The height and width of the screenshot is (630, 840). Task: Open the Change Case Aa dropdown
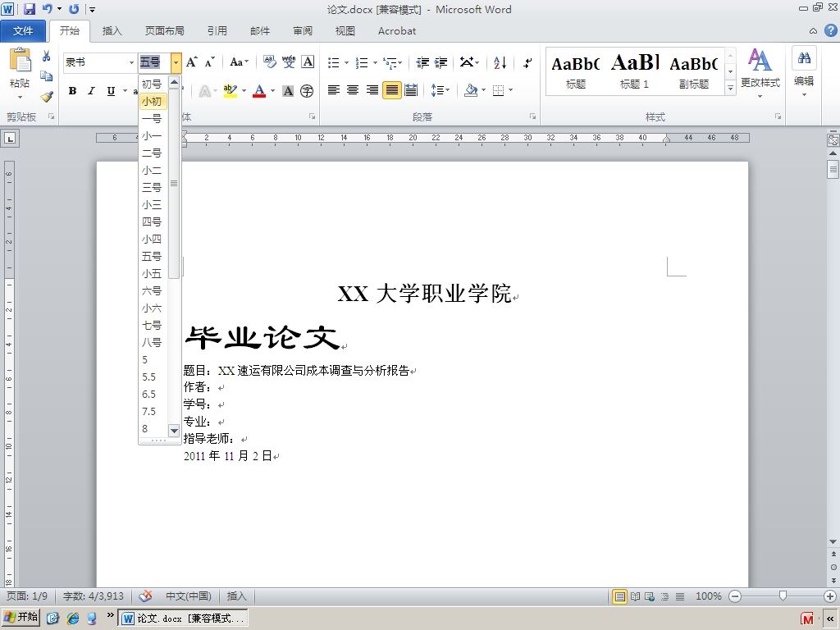[239, 62]
